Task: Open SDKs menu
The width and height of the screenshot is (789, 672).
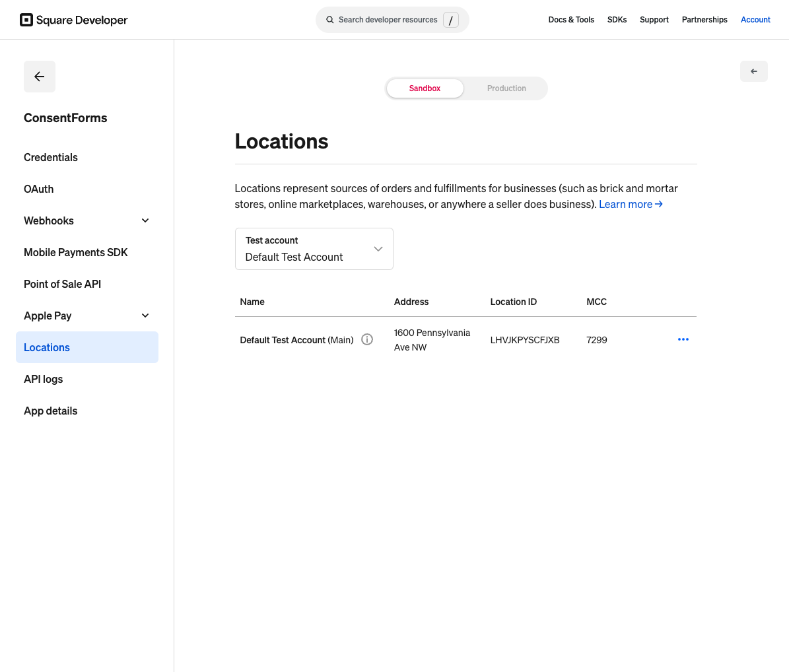Action: (617, 20)
